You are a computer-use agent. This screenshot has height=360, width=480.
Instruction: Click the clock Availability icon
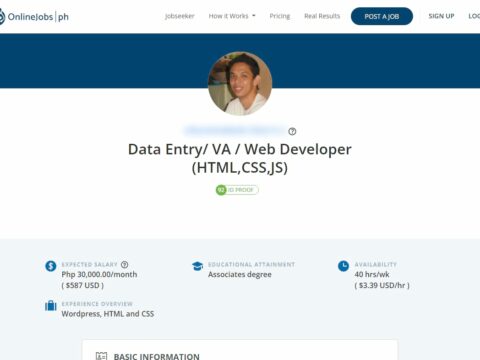tap(343, 266)
